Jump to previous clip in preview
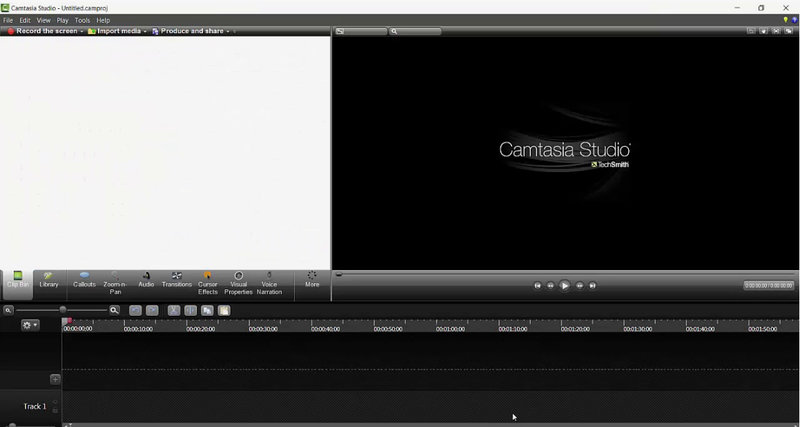The height and width of the screenshot is (427, 800). point(537,286)
